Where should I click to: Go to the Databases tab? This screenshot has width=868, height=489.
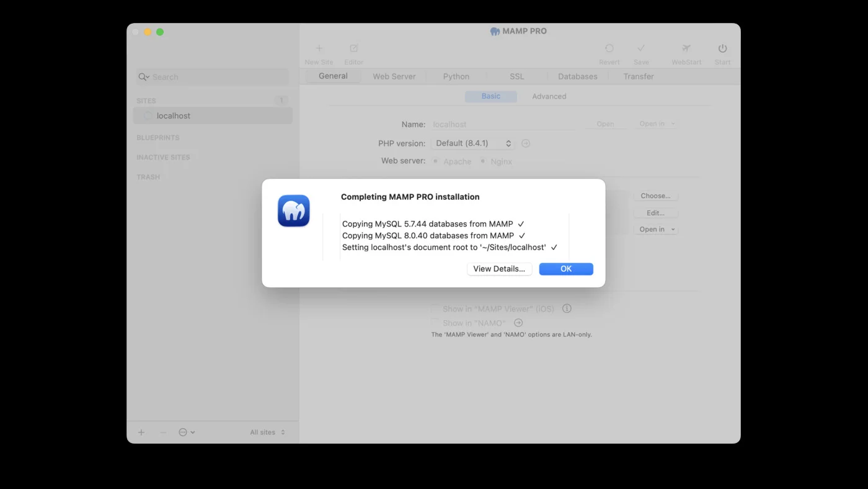pos(578,76)
